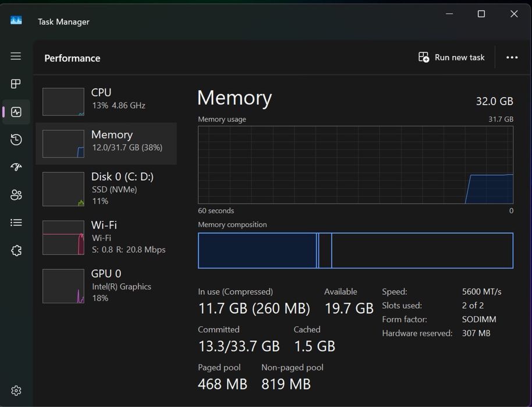Click the Run new task button
This screenshot has height=407, width=532.
click(x=451, y=58)
